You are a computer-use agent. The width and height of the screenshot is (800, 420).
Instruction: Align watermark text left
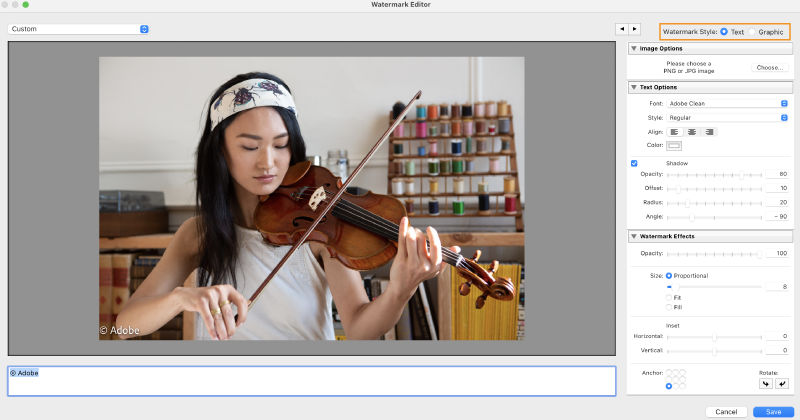click(x=674, y=132)
